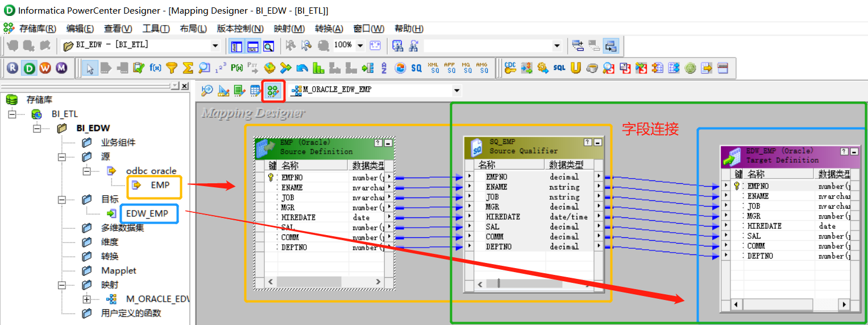868x325 pixels.
Task: Switch to the Designer (D) tool
Action: 30,68
